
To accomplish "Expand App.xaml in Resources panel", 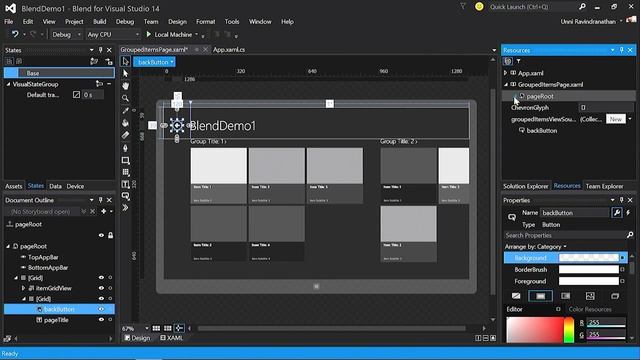I will pyautogui.click(x=506, y=73).
